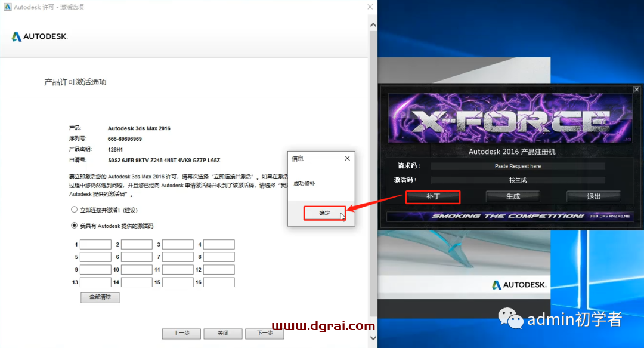The image size is (644, 348).
Task: Click the Autodesk icon in the title bar
Action: coord(7,7)
